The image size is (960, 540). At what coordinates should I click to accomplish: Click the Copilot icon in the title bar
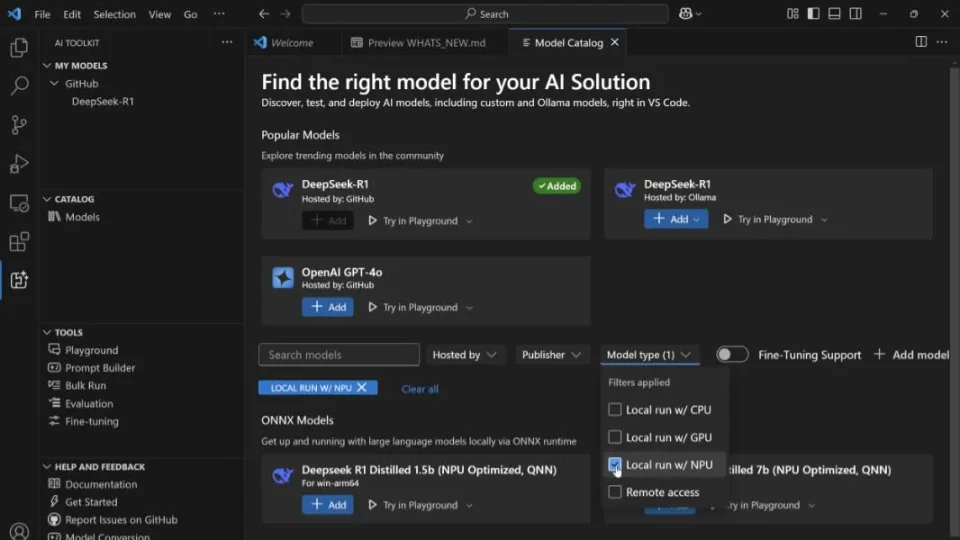(685, 13)
